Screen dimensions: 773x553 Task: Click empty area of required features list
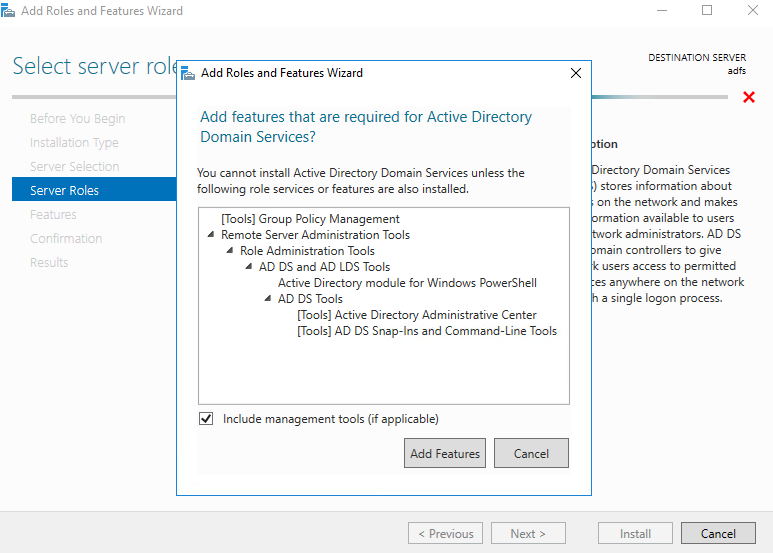[383, 375]
